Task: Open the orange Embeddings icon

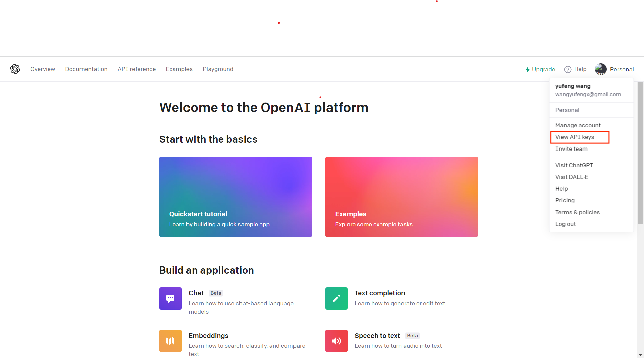Action: tap(170, 341)
